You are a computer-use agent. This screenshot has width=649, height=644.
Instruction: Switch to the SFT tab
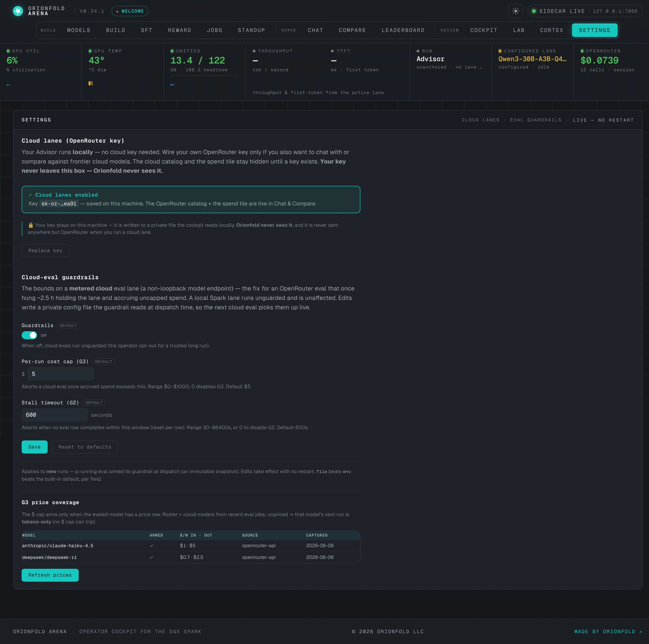147,30
